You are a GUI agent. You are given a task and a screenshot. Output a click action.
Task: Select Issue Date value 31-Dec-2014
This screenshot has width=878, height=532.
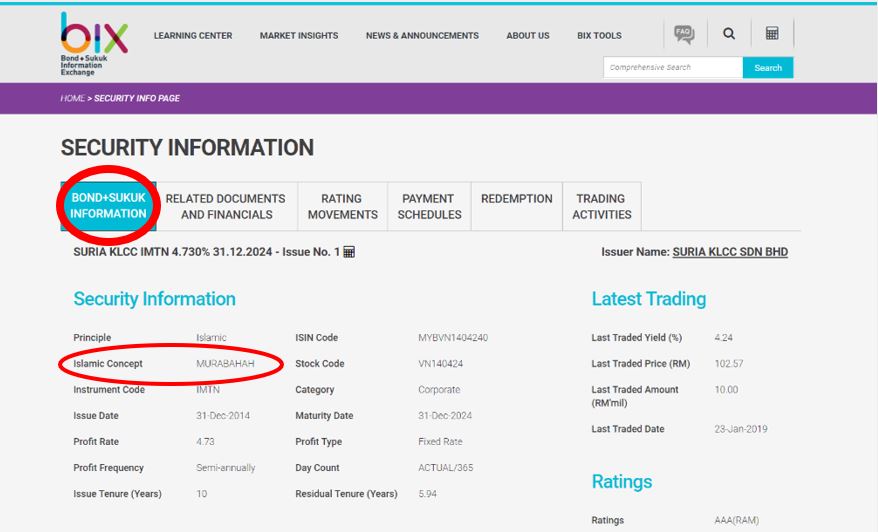pyautogui.click(x=223, y=416)
